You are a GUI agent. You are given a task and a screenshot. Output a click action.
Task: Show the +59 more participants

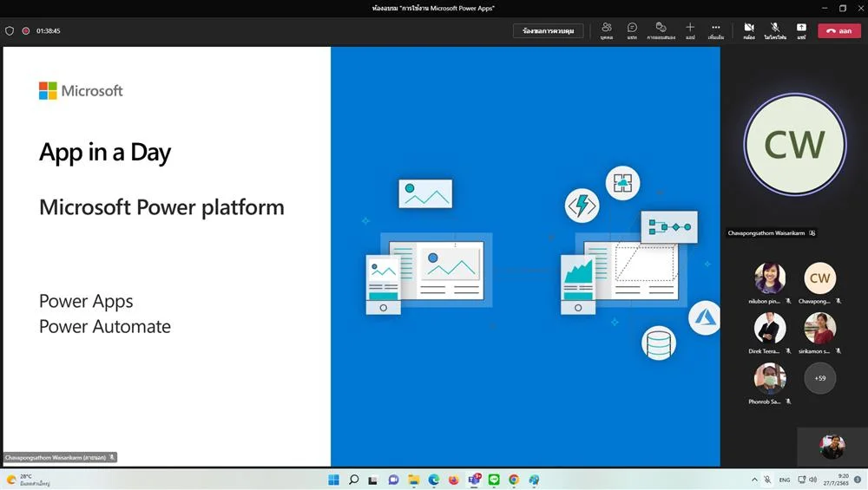[x=820, y=378]
